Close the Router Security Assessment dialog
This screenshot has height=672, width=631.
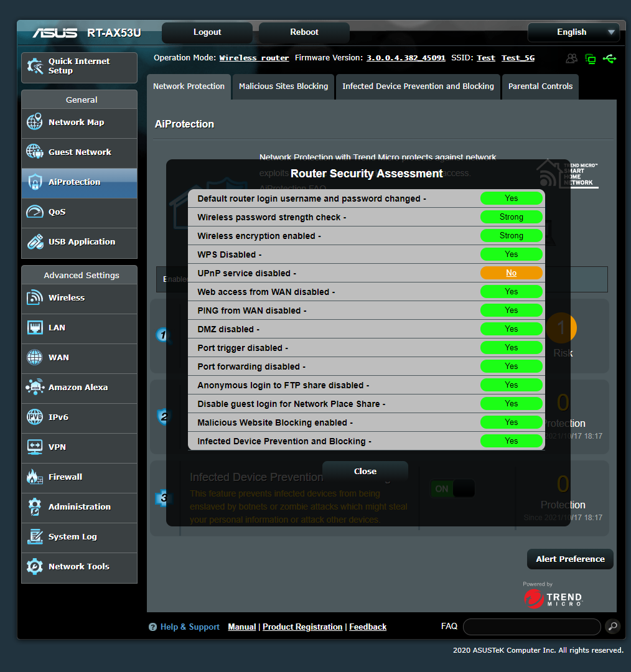[365, 471]
